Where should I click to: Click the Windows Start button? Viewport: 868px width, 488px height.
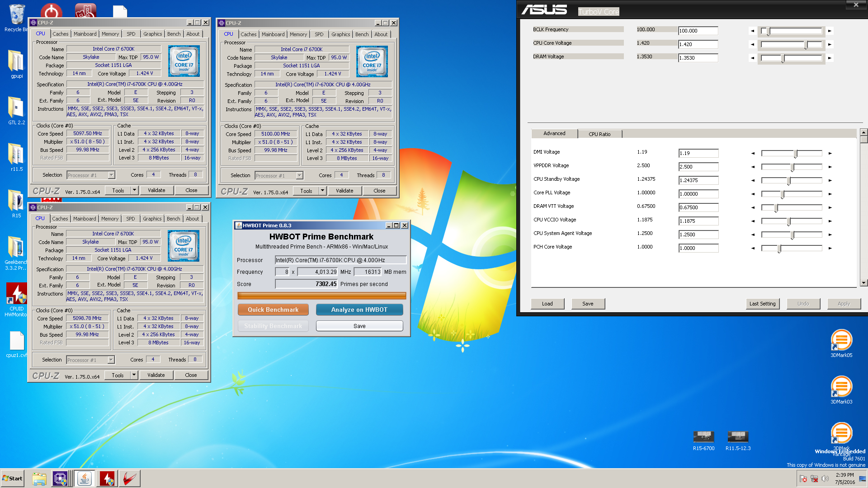(x=13, y=479)
